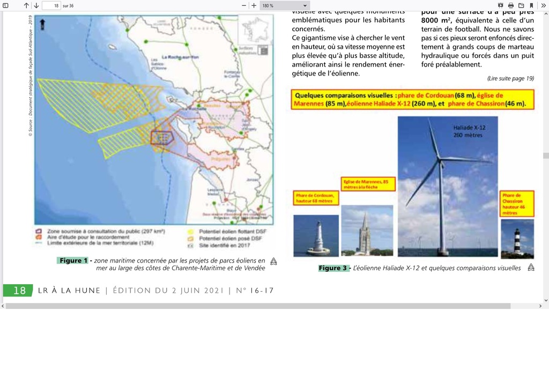The image size is (549, 392).
Task: Click 'Potentiel éolien flottant DSF' legend entry
Action: 233,232
